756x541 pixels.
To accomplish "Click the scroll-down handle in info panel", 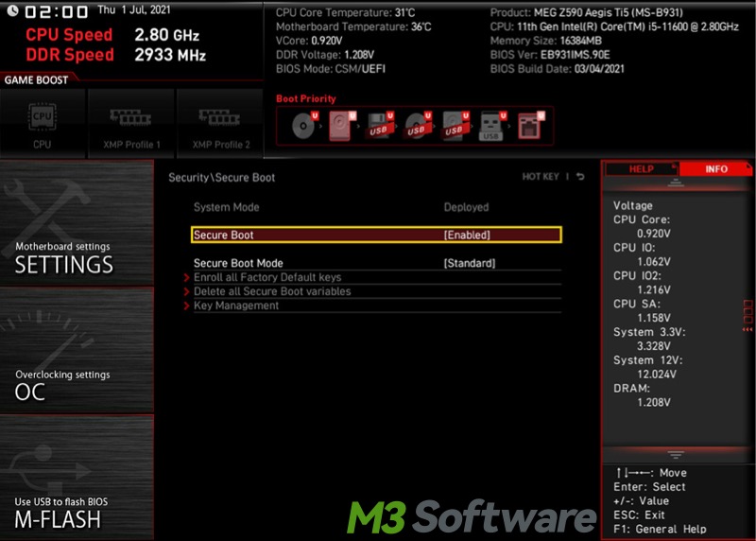I will pos(676,455).
